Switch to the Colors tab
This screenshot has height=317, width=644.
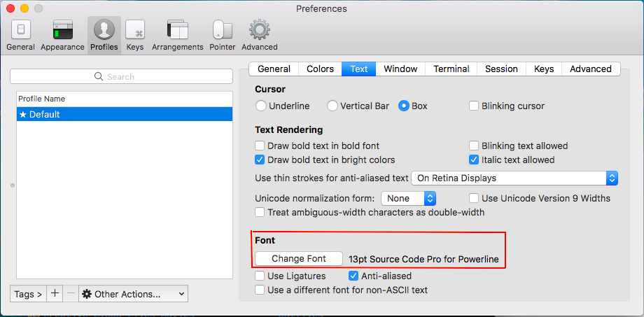(321, 69)
